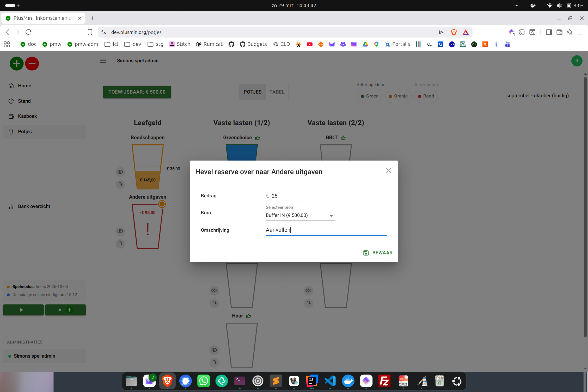The width and height of the screenshot is (588, 392).
Task: Open the WhatsApp icon in the dock
Action: click(x=204, y=381)
